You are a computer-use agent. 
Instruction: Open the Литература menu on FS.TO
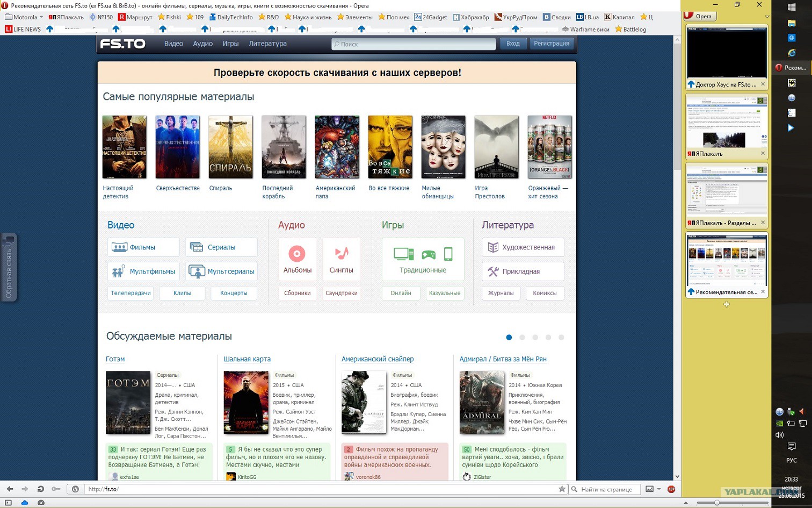[x=267, y=44]
